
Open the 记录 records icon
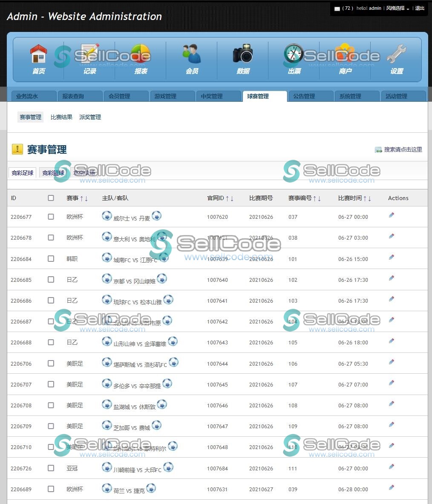tap(89, 54)
